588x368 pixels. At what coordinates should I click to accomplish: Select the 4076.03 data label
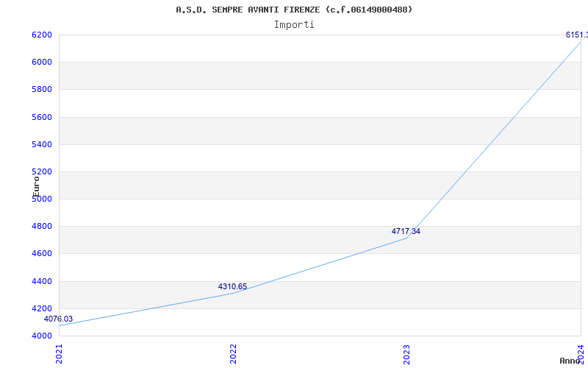[x=59, y=319]
